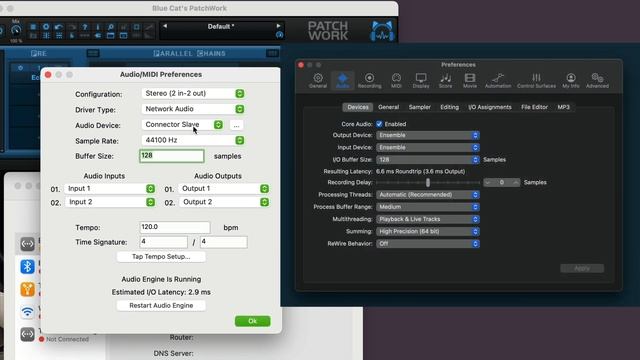
Task: Click the Blue Cat logo icon
Action: [382, 31]
